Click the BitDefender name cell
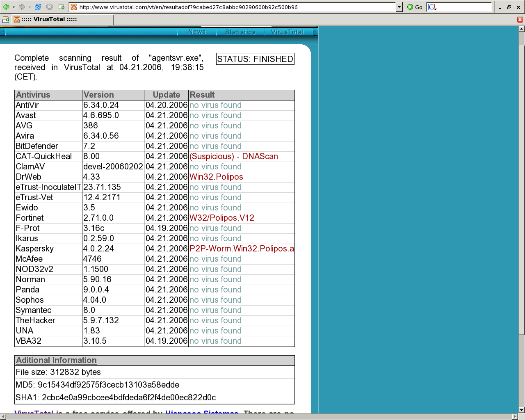 pos(48,146)
